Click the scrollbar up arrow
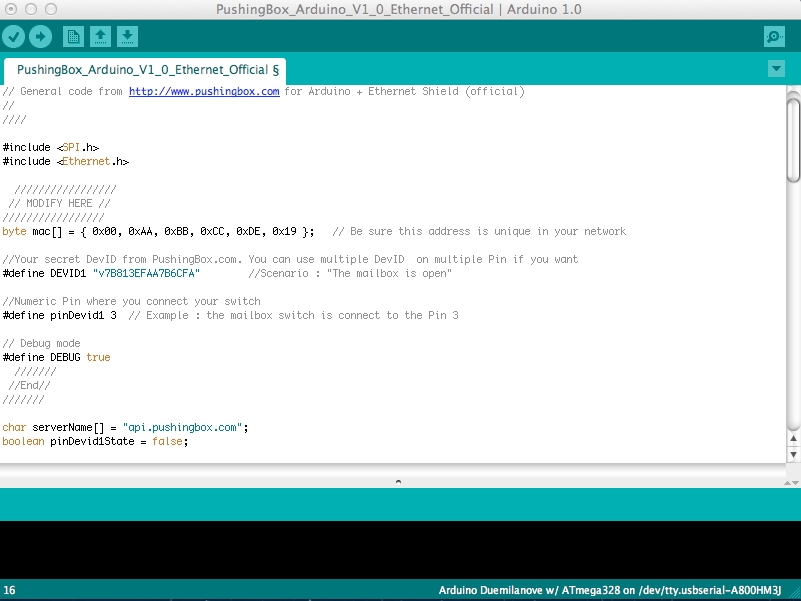801x601 pixels. tap(793, 438)
